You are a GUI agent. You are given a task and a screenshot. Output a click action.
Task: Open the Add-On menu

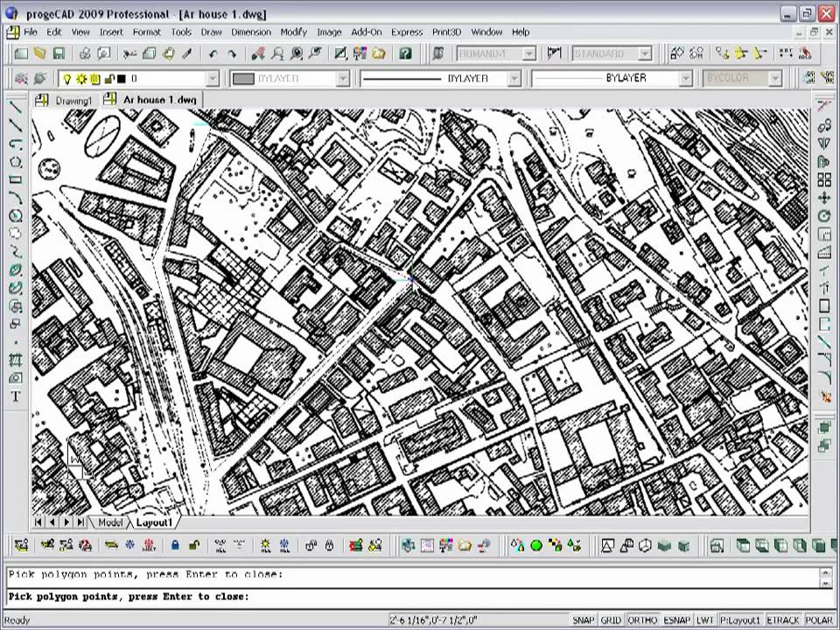click(367, 32)
